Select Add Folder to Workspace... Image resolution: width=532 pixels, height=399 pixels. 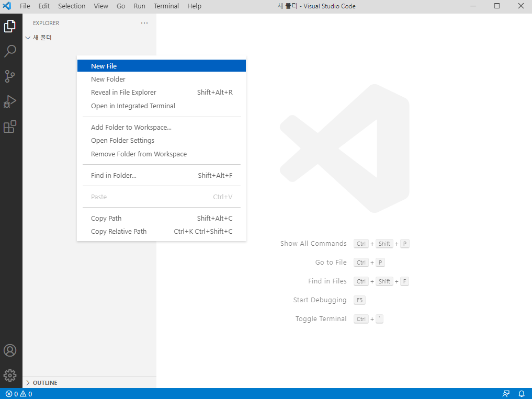tap(162, 127)
